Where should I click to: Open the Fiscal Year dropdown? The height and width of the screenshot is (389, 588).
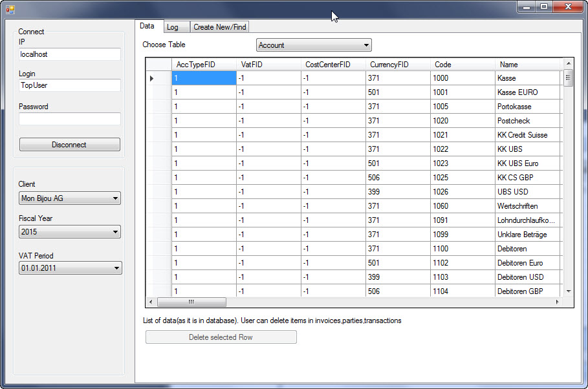tap(70, 231)
